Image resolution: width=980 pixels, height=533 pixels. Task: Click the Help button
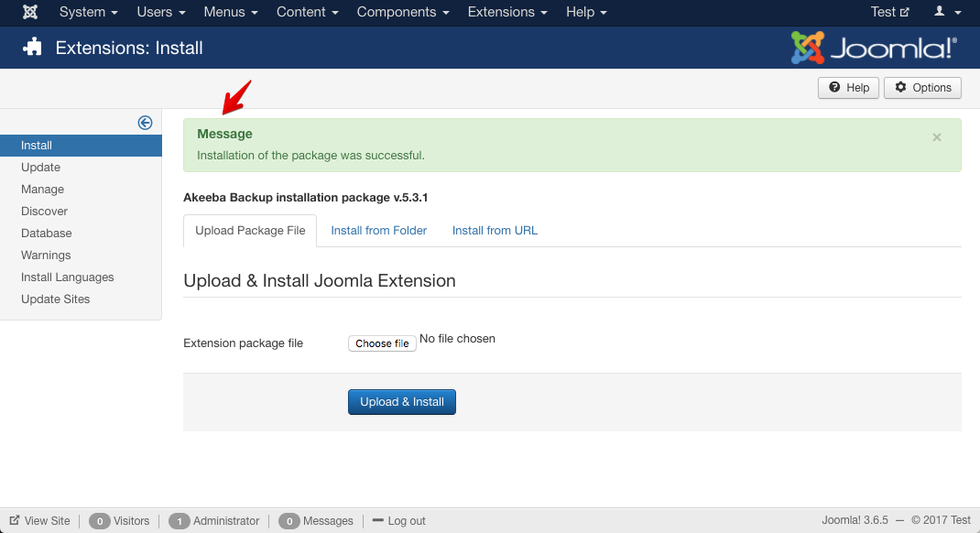(x=848, y=88)
